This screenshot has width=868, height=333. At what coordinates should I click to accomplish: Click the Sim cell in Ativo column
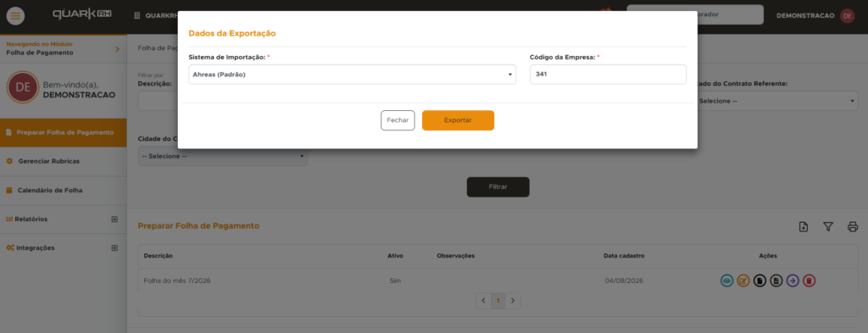[395, 281]
